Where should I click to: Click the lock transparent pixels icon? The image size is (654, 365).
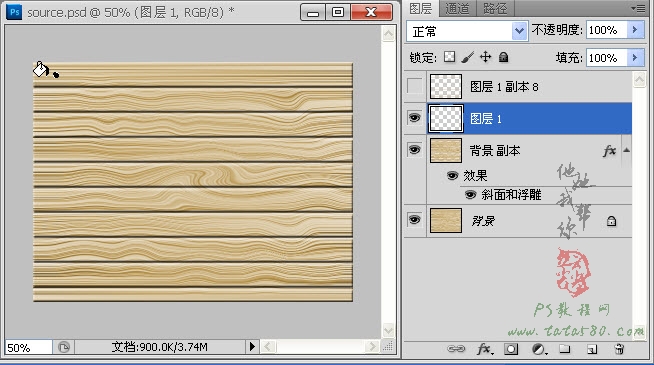[449, 57]
